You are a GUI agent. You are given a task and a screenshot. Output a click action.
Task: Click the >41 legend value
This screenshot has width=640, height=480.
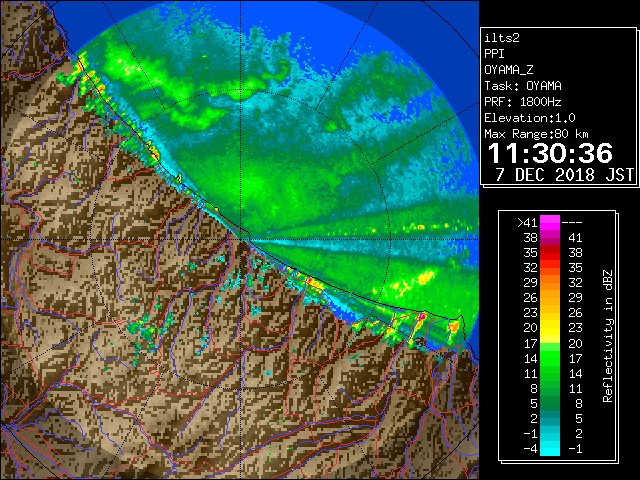(x=527, y=223)
